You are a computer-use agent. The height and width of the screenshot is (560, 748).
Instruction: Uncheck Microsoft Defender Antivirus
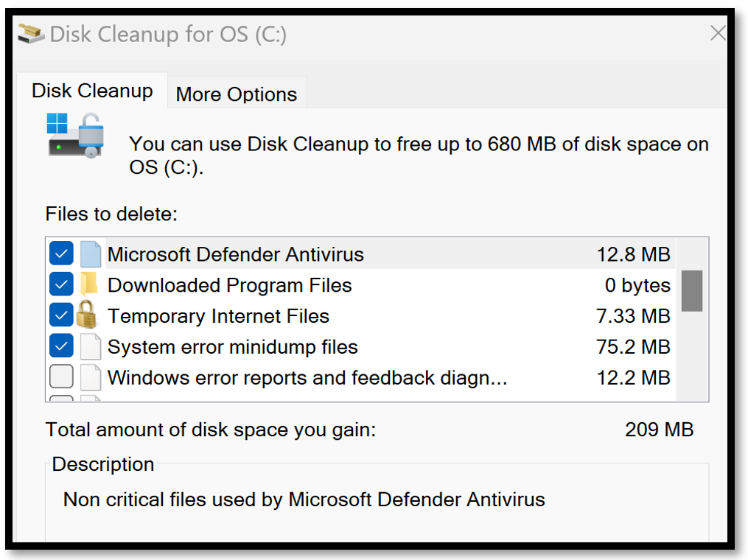(x=61, y=253)
